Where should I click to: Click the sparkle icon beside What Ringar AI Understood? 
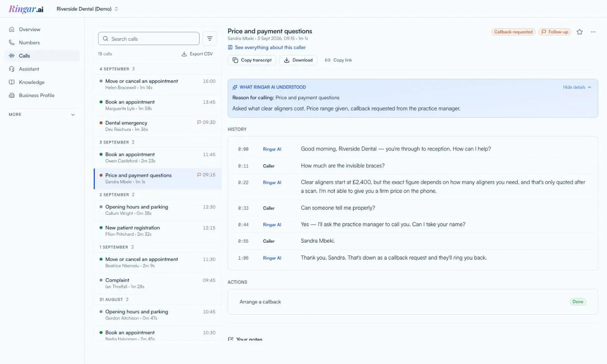235,87
